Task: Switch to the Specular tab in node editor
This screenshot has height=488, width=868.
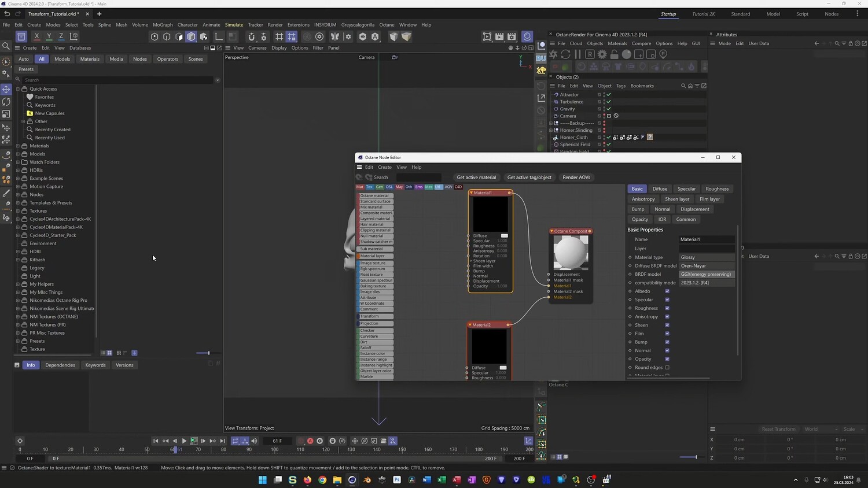Action: coord(686,189)
